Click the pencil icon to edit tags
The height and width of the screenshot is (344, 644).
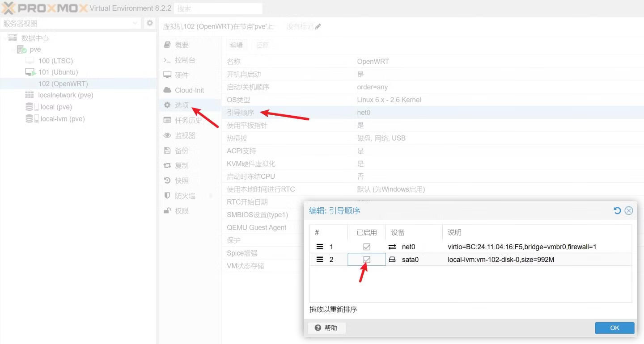pos(318,27)
